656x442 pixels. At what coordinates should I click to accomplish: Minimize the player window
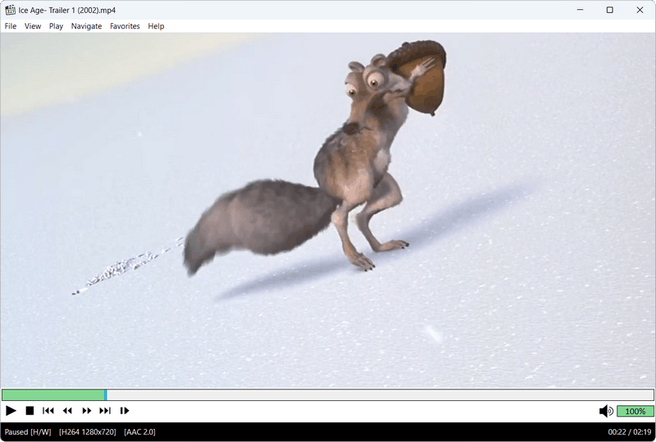580,10
